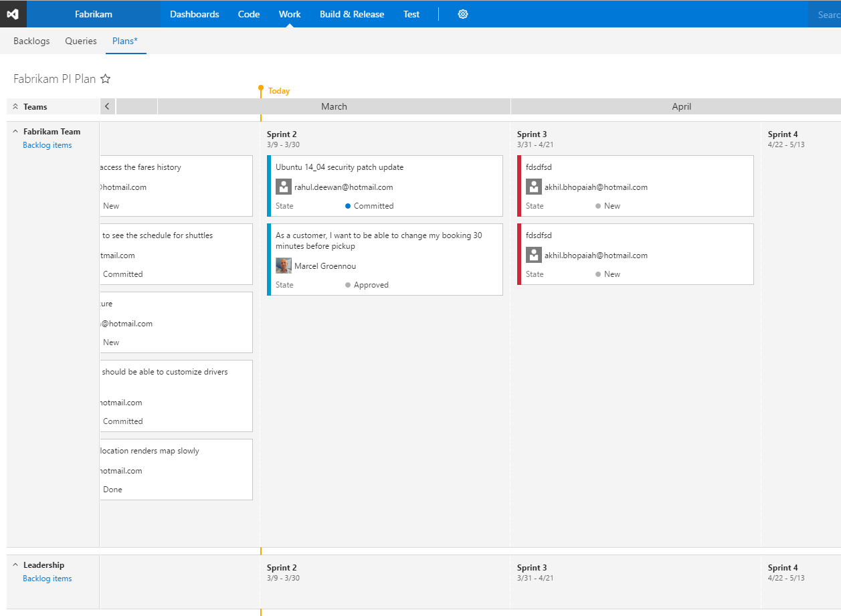
Task: Open Backlog items under Leadership
Action: [x=47, y=579]
